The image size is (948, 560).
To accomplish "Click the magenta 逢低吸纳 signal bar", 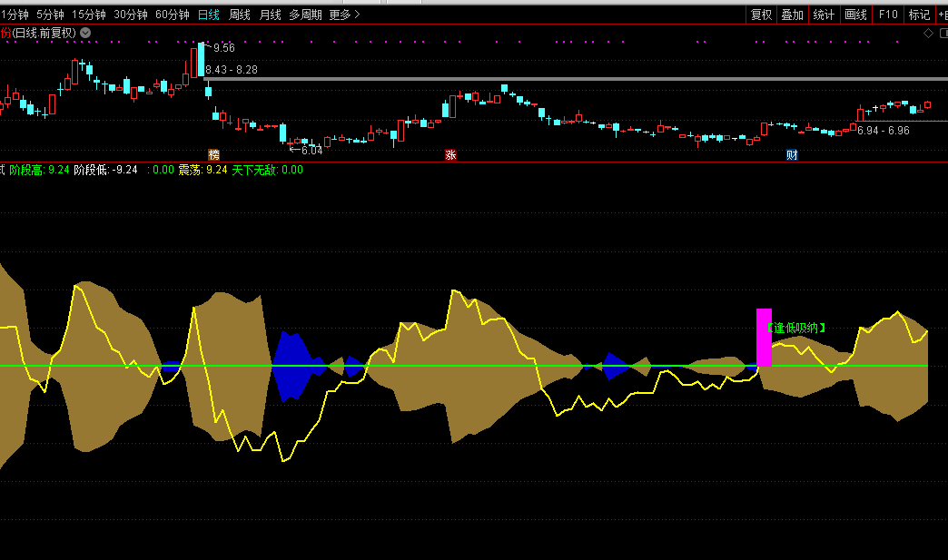I will (764, 338).
